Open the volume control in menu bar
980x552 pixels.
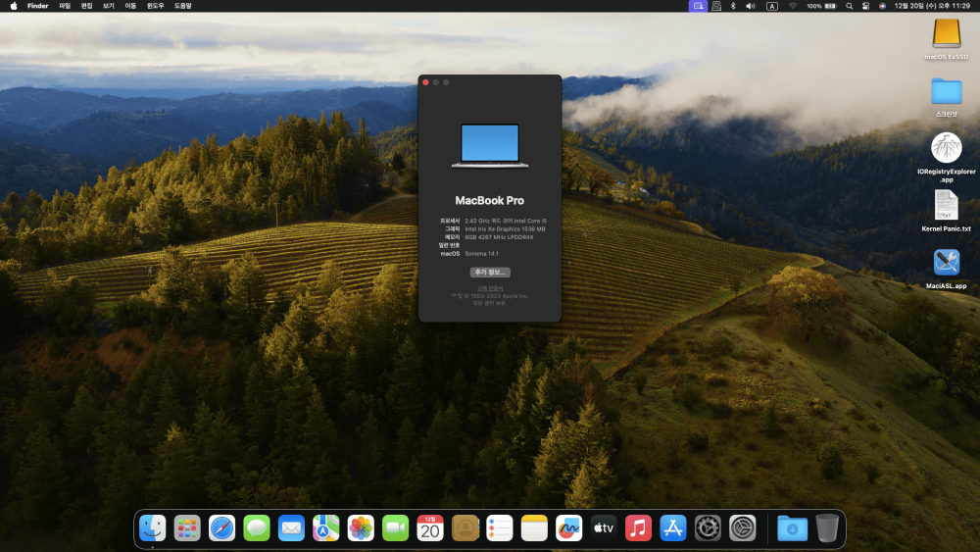click(x=751, y=6)
